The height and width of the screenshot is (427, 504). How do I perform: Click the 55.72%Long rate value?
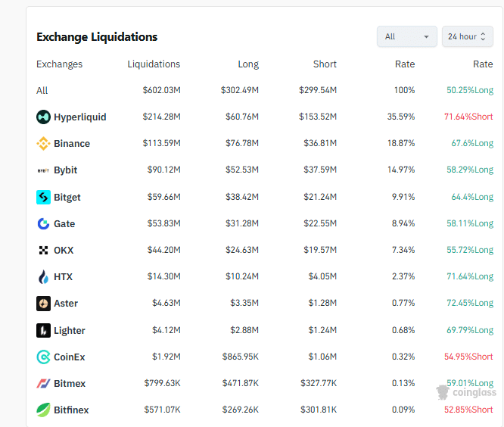[470, 250]
